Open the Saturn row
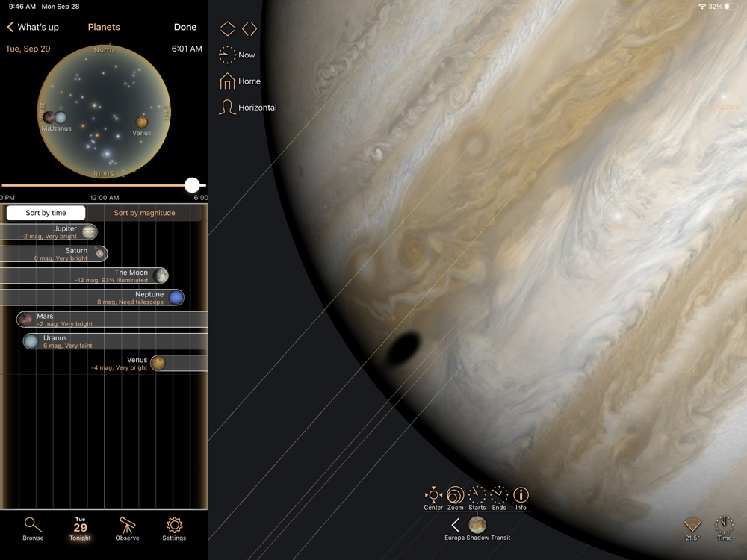This screenshot has width=747, height=560. click(54, 254)
